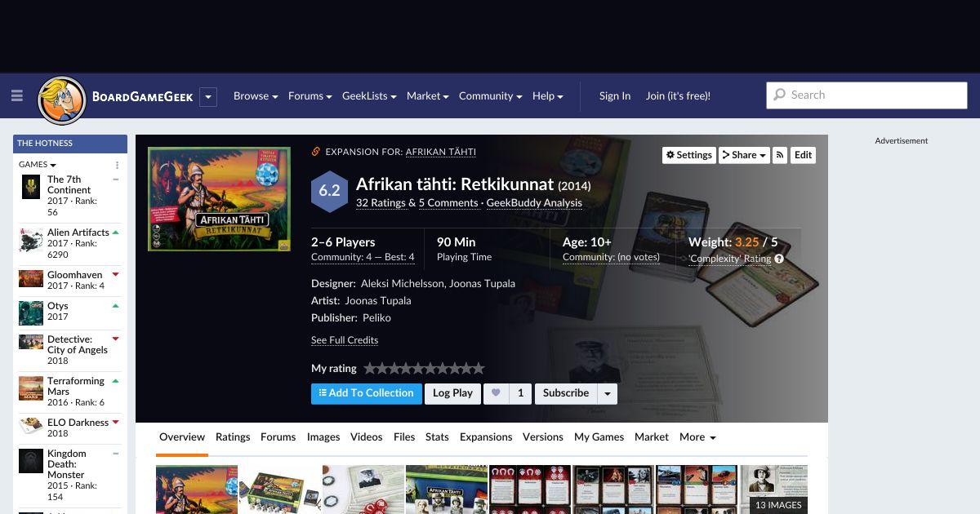The width and height of the screenshot is (980, 514).
Task: Focus the Search input field
Action: 866,95
